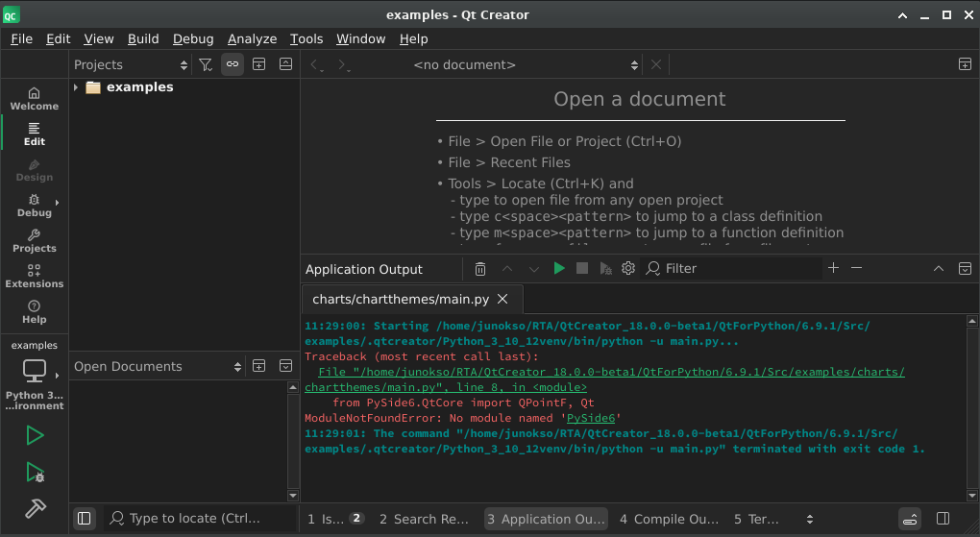Screen dimensions: 980x537
Task: Stop the running application
Action: click(x=582, y=268)
